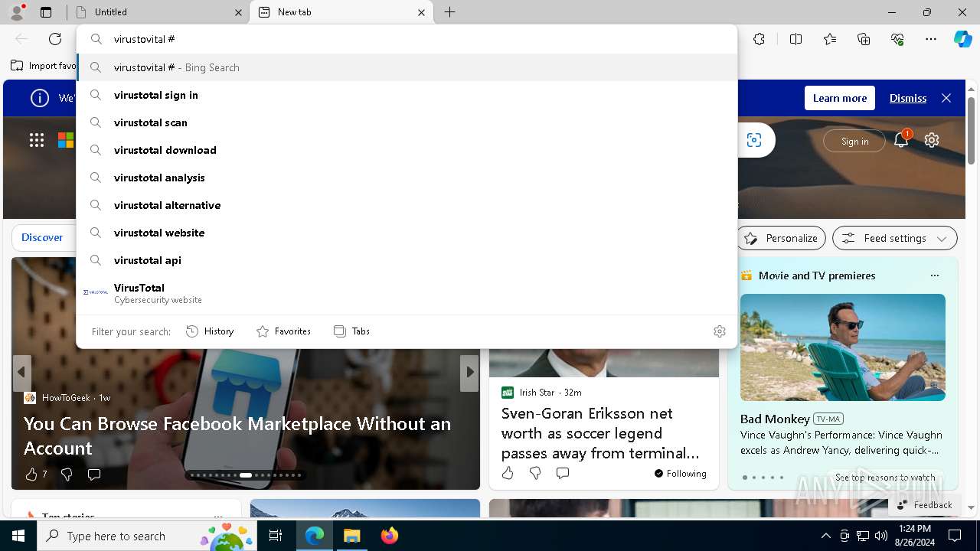
Task: Click the Dismiss link
Action: [908, 98]
